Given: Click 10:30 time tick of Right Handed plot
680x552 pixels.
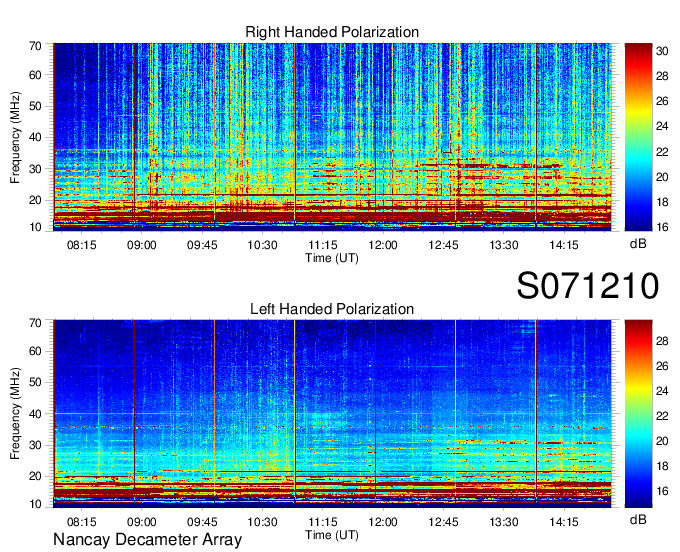Looking at the screenshot, I should [x=262, y=245].
